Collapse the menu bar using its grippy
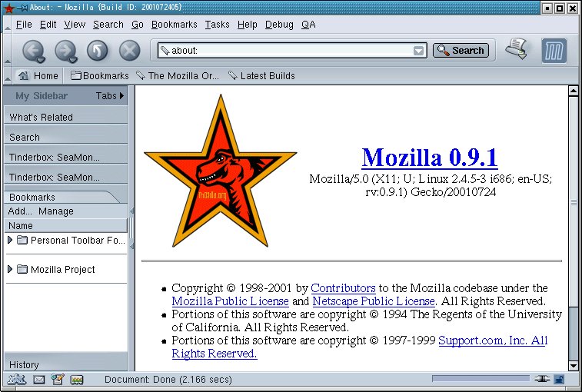The height and width of the screenshot is (392, 582). 8,25
